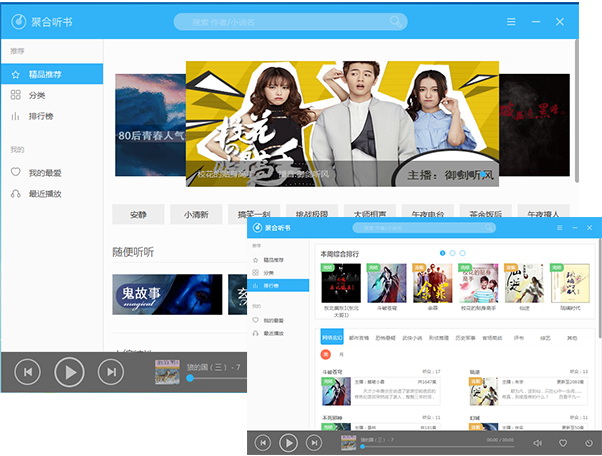Show the dark banner on the right side
The width and height of the screenshot is (602, 456).
[534, 125]
